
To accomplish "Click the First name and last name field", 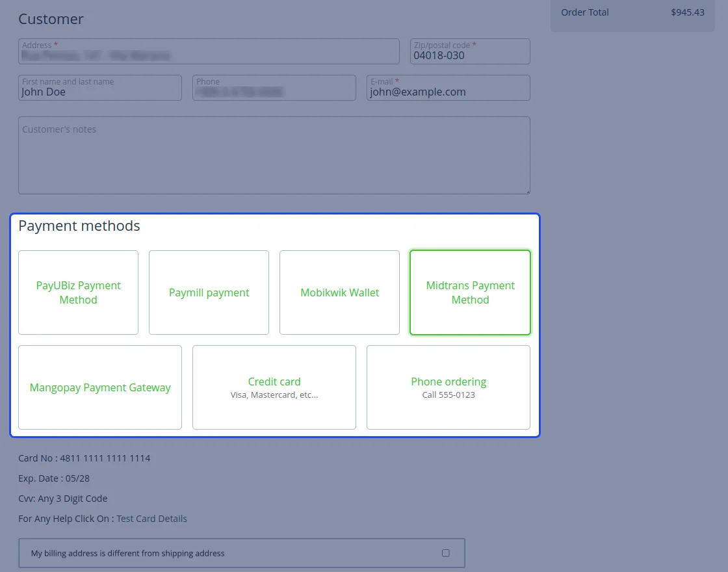I will pyautogui.click(x=100, y=92).
